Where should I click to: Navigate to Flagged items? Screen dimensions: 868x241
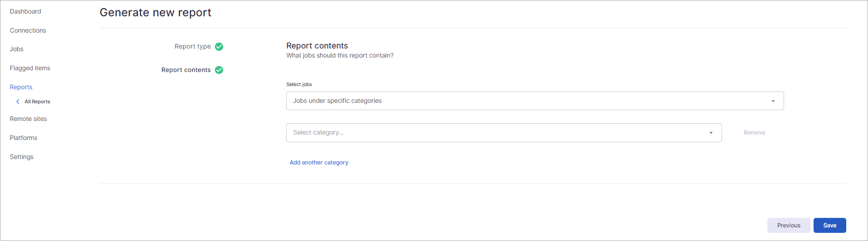click(30, 68)
